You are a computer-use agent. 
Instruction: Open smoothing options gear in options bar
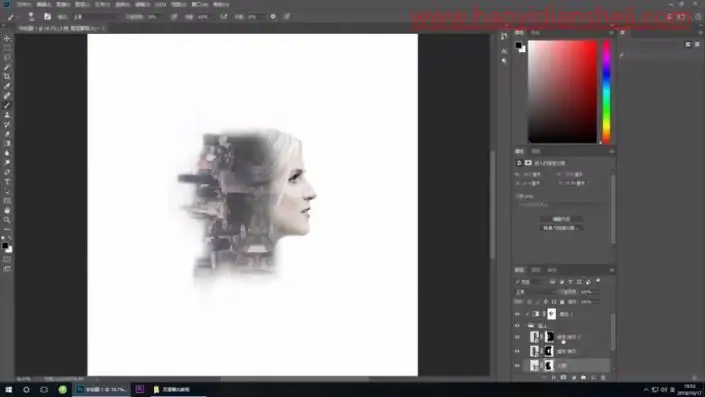pos(273,17)
